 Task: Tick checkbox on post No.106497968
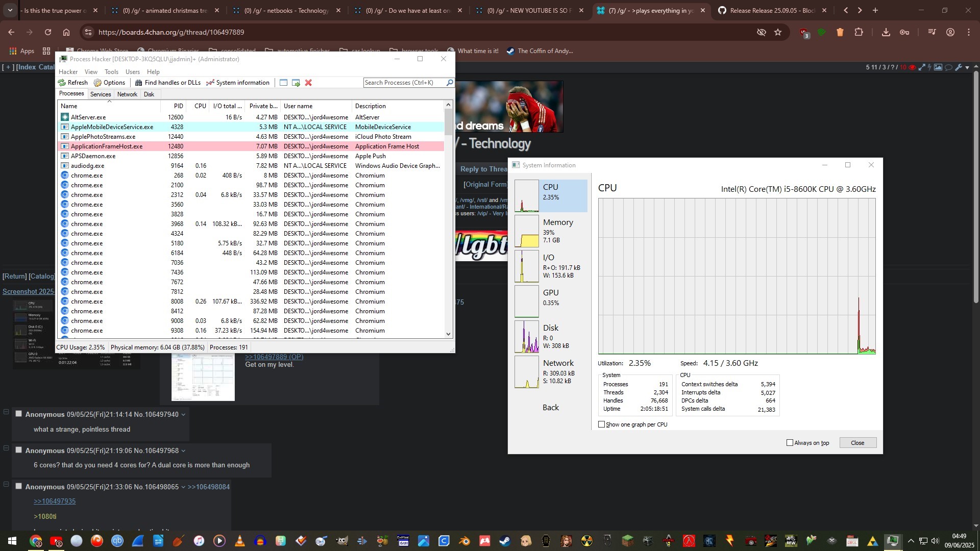pyautogui.click(x=18, y=450)
